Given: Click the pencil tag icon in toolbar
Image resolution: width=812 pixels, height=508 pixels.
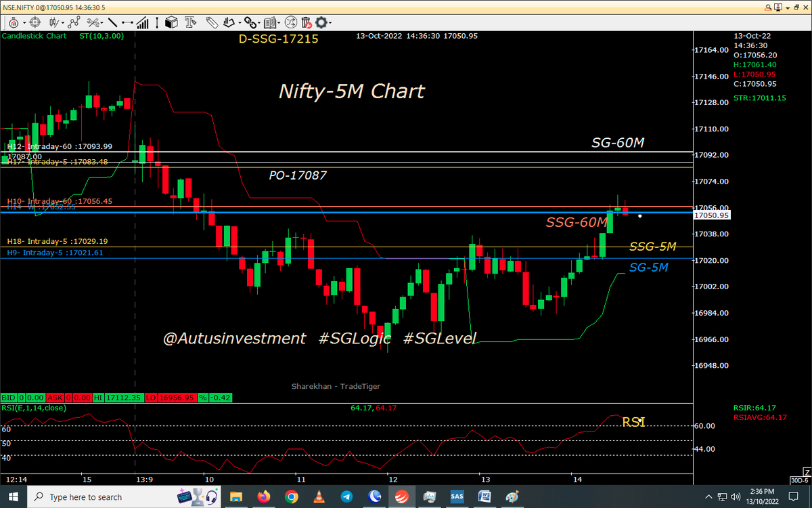Looking at the screenshot, I should pyautogui.click(x=212, y=22).
